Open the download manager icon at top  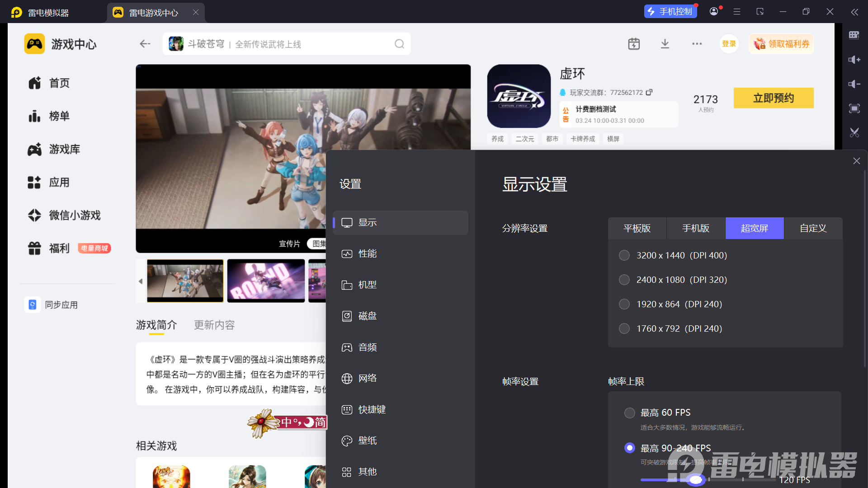tap(665, 43)
